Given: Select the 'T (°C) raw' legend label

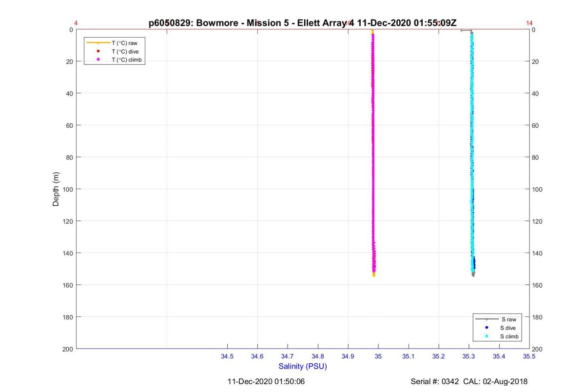Looking at the screenshot, I should [124, 43].
